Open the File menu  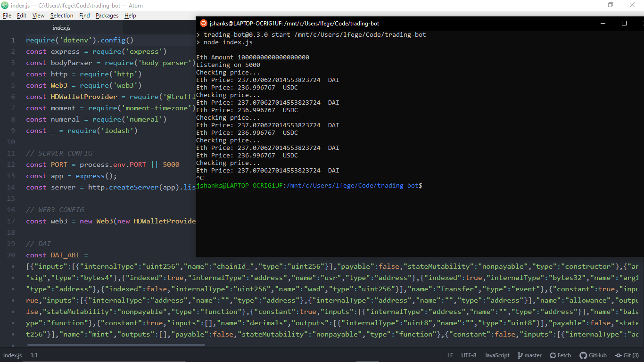click(7, 16)
